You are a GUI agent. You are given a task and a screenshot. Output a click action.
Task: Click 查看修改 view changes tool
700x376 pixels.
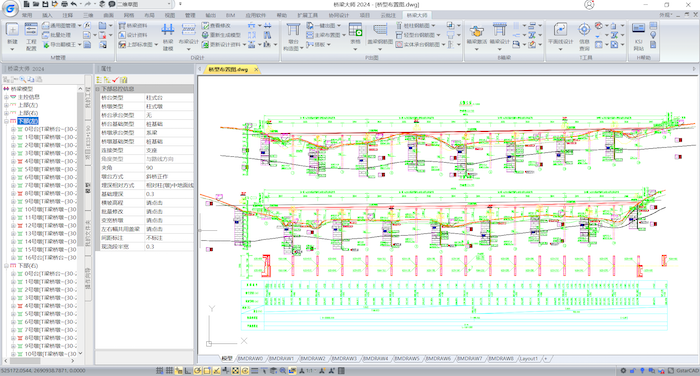pos(217,25)
